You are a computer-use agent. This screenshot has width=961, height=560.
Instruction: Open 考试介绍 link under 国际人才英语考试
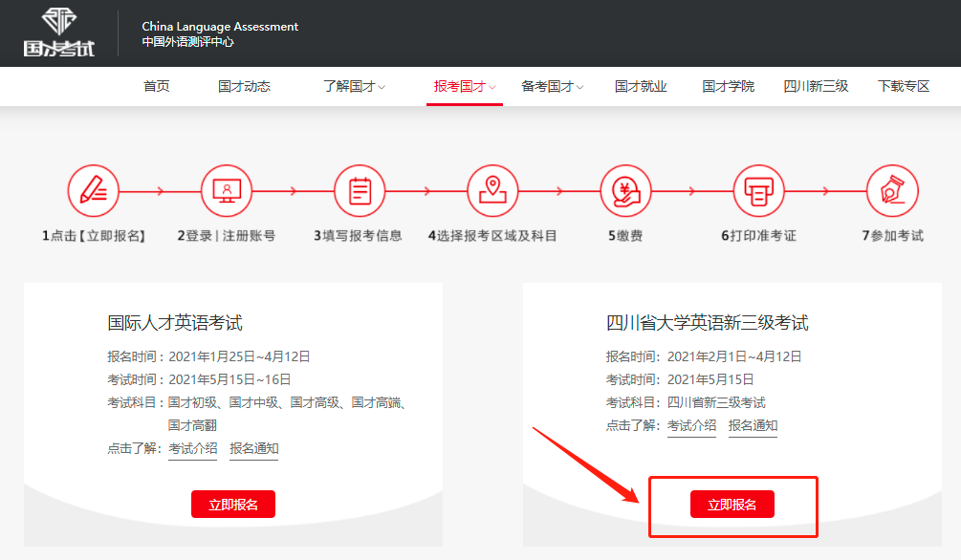192,448
